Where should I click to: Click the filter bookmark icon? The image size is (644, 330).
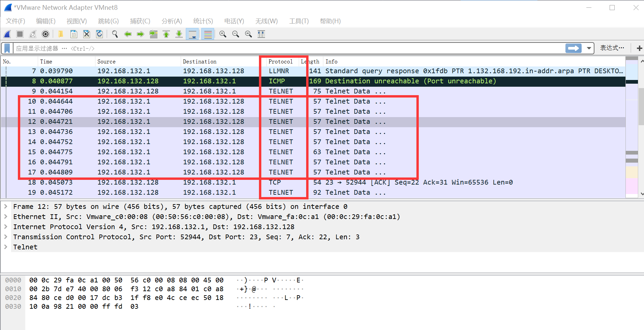click(6, 48)
